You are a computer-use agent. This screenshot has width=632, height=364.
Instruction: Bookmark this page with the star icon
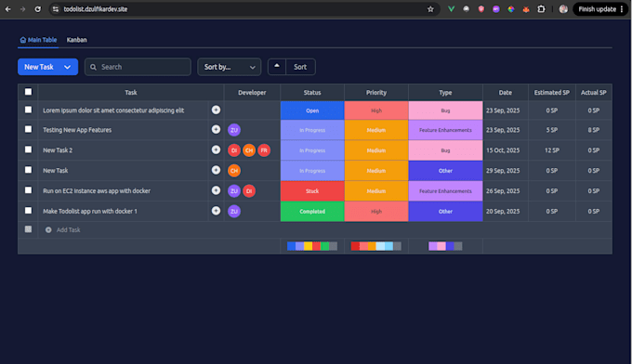click(x=430, y=9)
